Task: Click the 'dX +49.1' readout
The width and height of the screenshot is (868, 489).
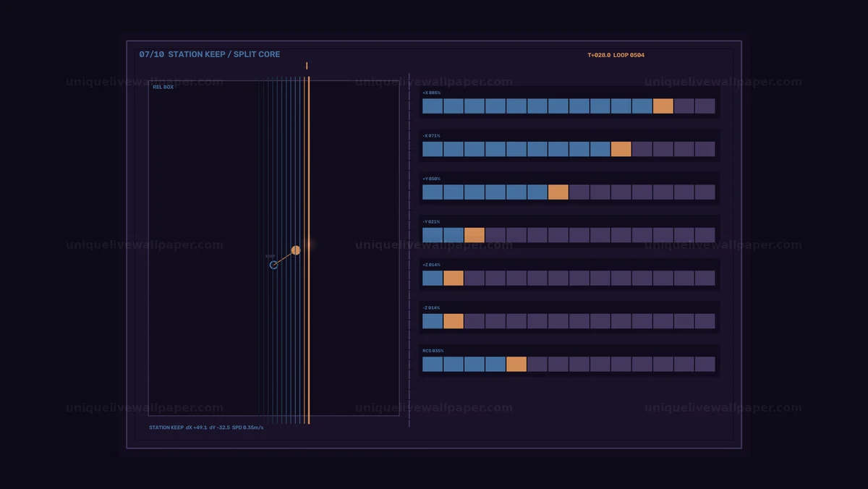Action: [x=196, y=428]
